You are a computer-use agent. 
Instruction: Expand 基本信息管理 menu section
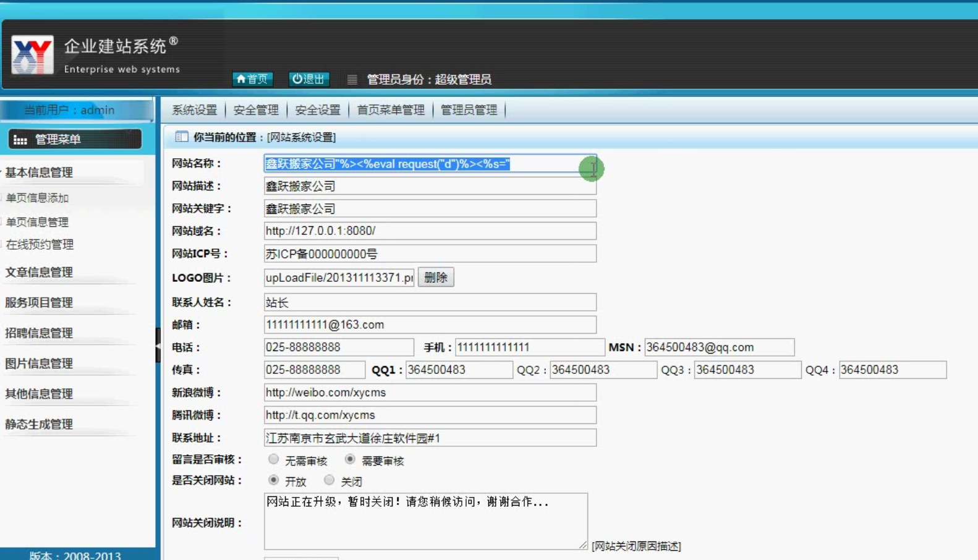click(x=39, y=172)
